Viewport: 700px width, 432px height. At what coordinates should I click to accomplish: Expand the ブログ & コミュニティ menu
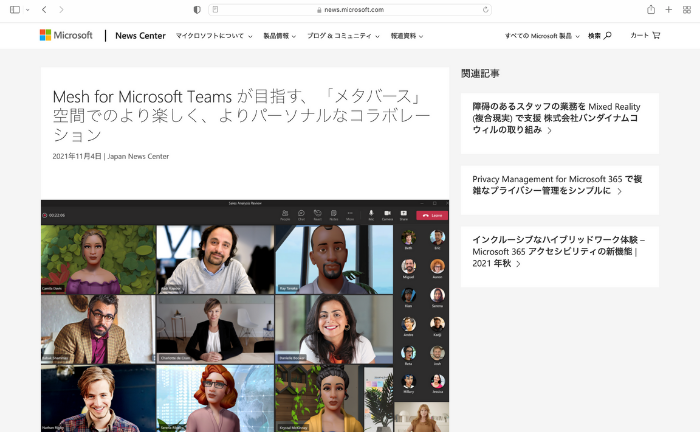coord(343,36)
